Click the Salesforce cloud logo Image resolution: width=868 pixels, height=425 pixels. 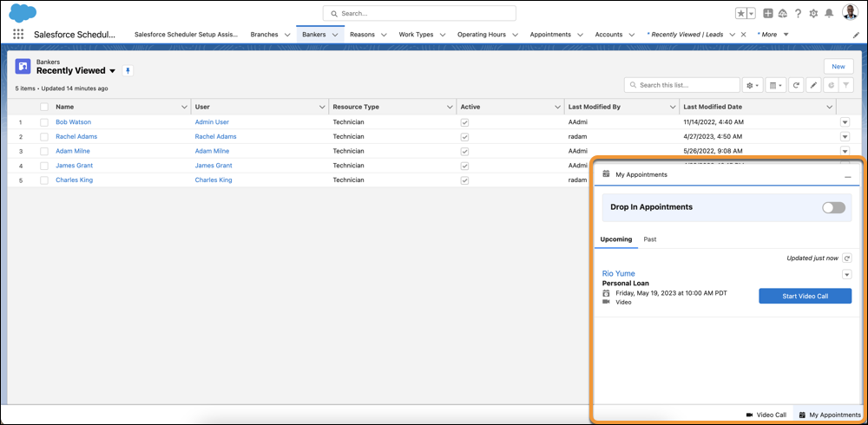[x=23, y=12]
